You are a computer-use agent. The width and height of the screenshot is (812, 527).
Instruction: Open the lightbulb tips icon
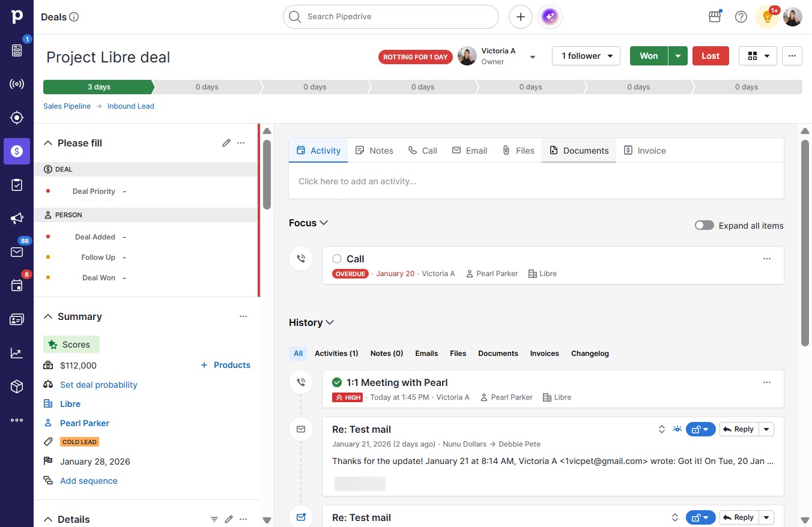767,17
